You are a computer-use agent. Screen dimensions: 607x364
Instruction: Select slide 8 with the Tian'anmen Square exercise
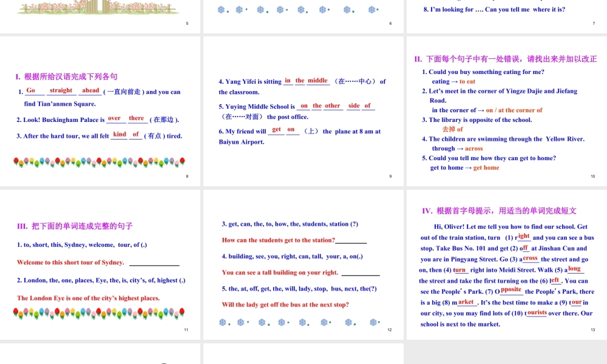[x=100, y=112]
